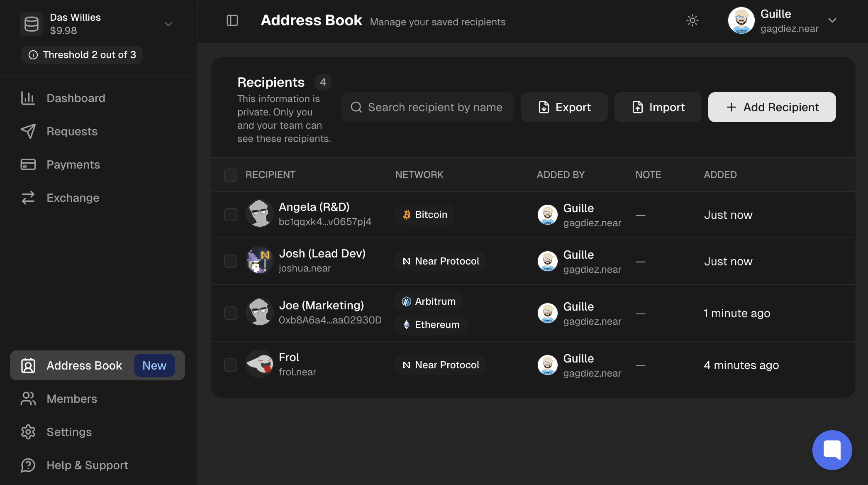Select the checkbox next to Angela (R&D)
The image size is (868, 485).
[230, 215]
